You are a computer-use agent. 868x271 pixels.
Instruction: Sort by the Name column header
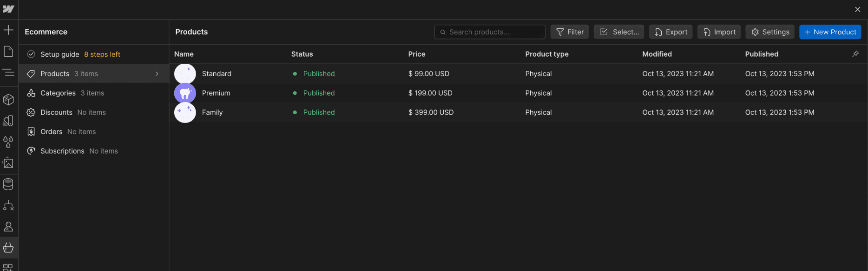(184, 54)
